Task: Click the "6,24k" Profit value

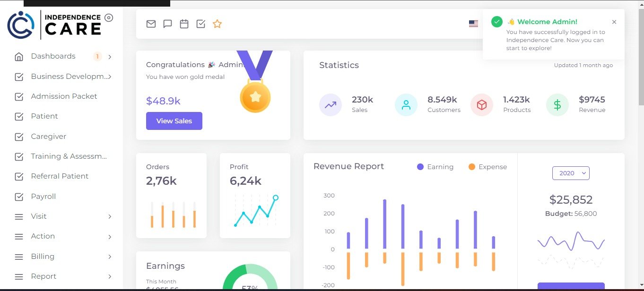Action: (x=245, y=181)
